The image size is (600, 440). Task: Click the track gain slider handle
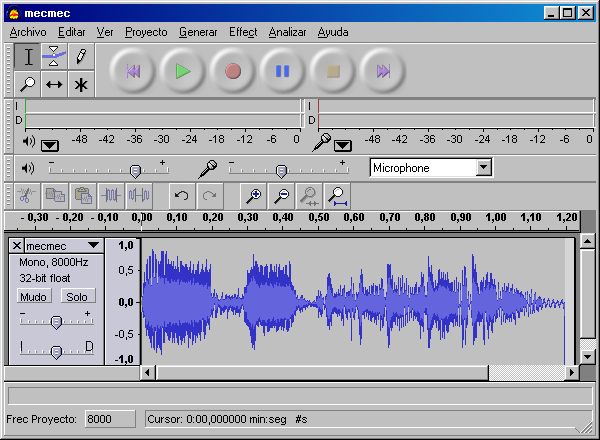point(57,321)
